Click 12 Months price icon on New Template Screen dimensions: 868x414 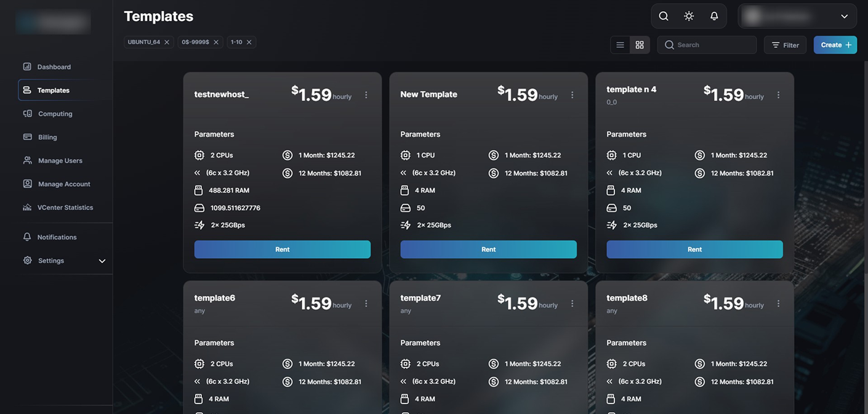[x=494, y=173]
